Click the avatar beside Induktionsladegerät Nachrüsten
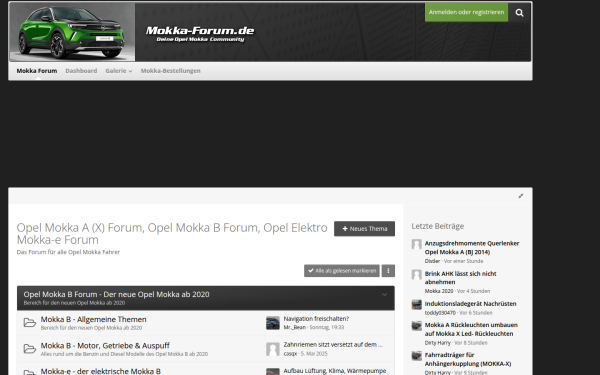The height and width of the screenshot is (375, 600). (417, 305)
